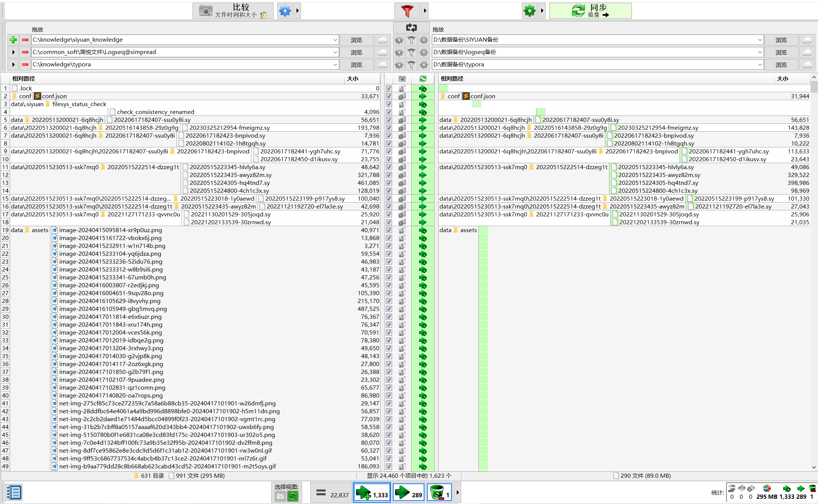Uncheck checkbox for image-20240415161722-vbokx6j.png
Screen dimensions: 818x504
pyautogui.click(x=389, y=238)
